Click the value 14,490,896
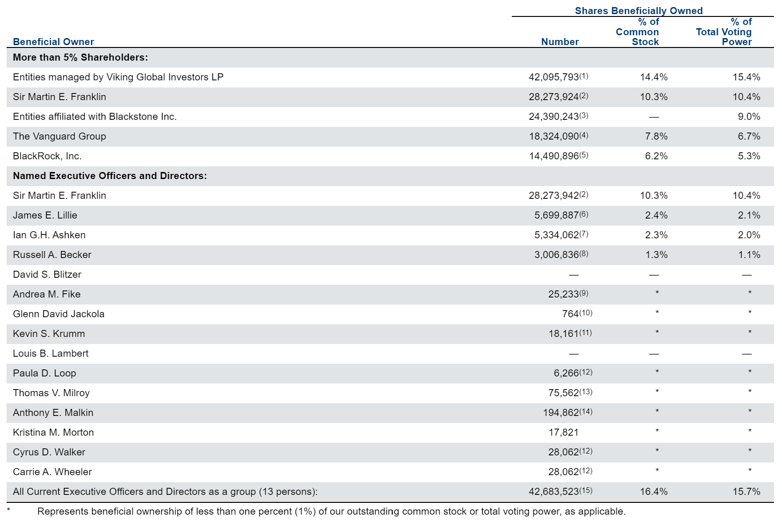Screen dimensions: 782x532 click(554, 156)
